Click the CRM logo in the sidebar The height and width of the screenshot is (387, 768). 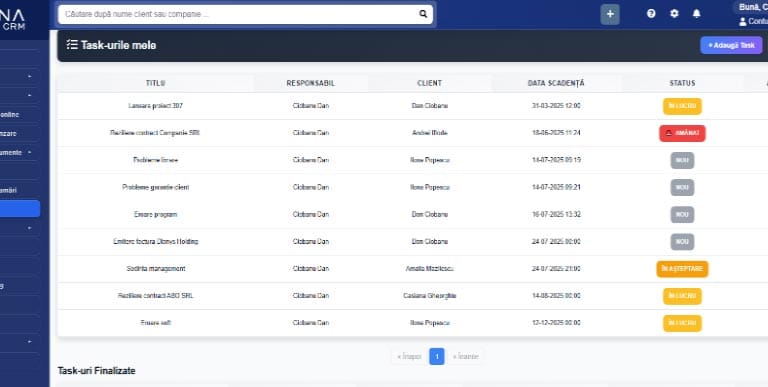coord(13,21)
